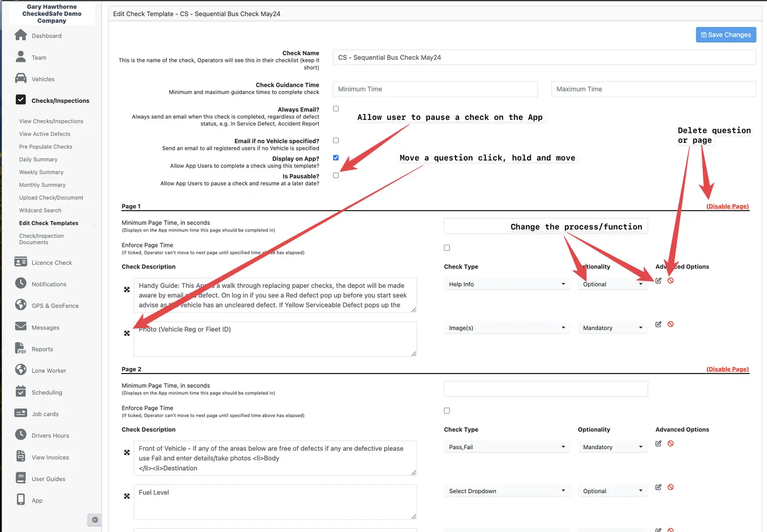
Task: Click the Notifications clock icon
Action: pyautogui.click(x=20, y=283)
